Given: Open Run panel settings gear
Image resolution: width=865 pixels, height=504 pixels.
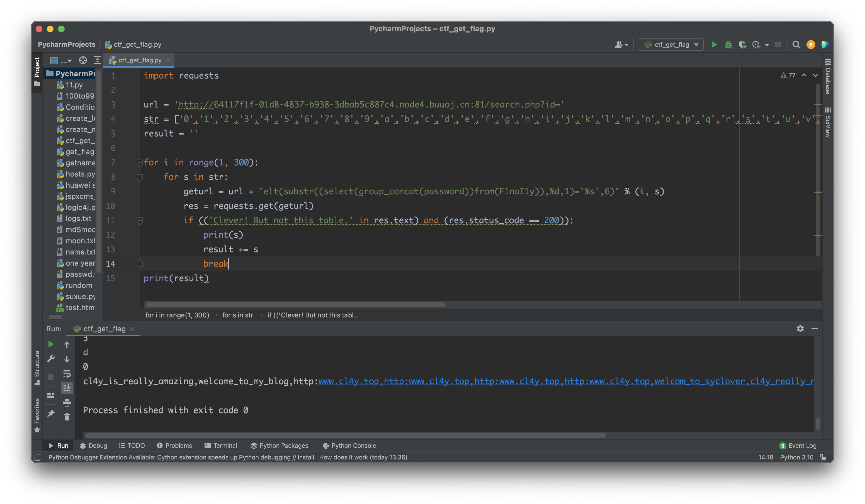Looking at the screenshot, I should [x=800, y=329].
